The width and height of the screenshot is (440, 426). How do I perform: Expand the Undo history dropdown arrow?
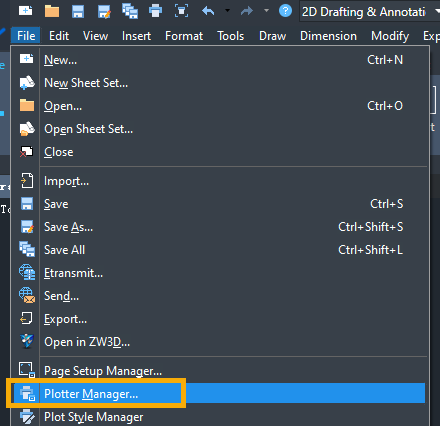tap(227, 11)
